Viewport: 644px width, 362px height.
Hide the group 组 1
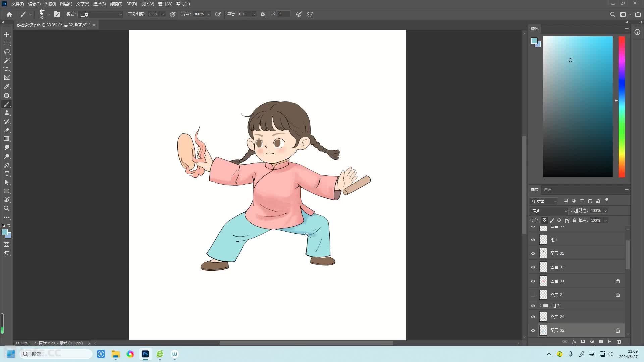(533, 240)
